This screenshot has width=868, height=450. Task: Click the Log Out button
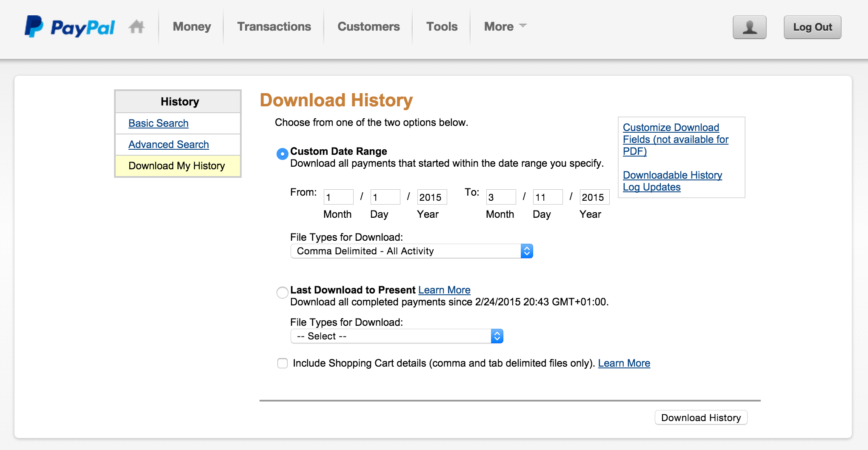coord(813,27)
